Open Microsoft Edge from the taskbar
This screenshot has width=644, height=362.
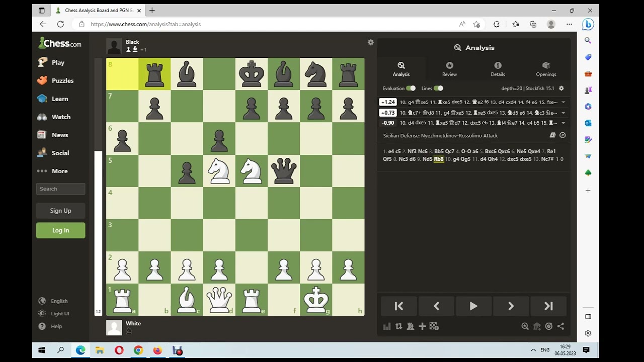tap(80, 350)
